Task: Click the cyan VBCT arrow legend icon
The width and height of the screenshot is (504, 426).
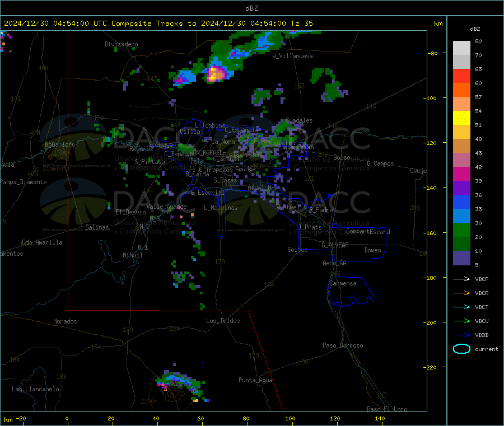Action: click(x=461, y=307)
